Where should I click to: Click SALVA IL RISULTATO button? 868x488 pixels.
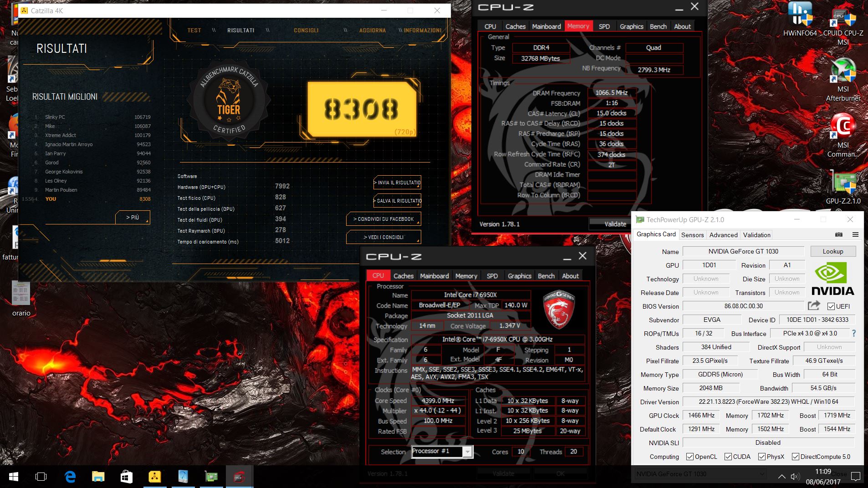click(397, 201)
